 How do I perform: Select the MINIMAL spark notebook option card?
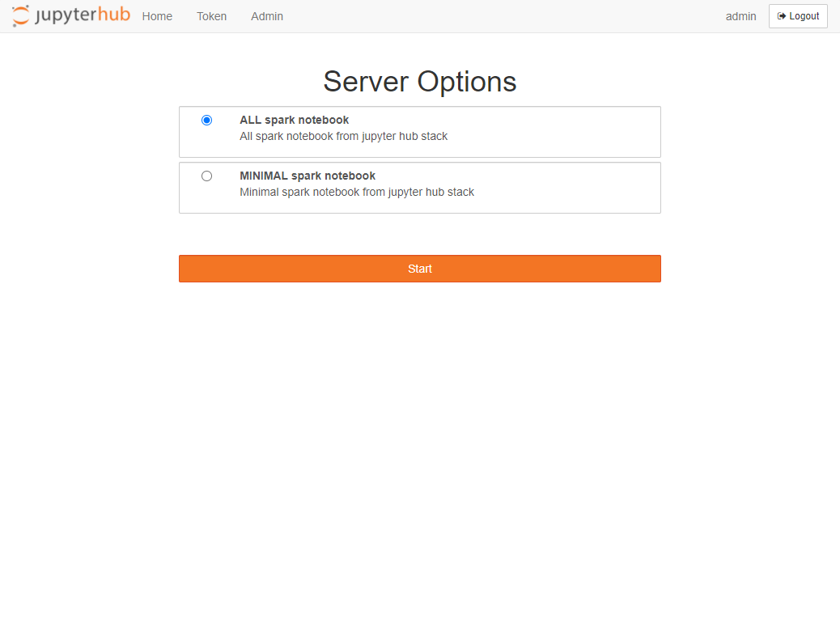(x=419, y=188)
